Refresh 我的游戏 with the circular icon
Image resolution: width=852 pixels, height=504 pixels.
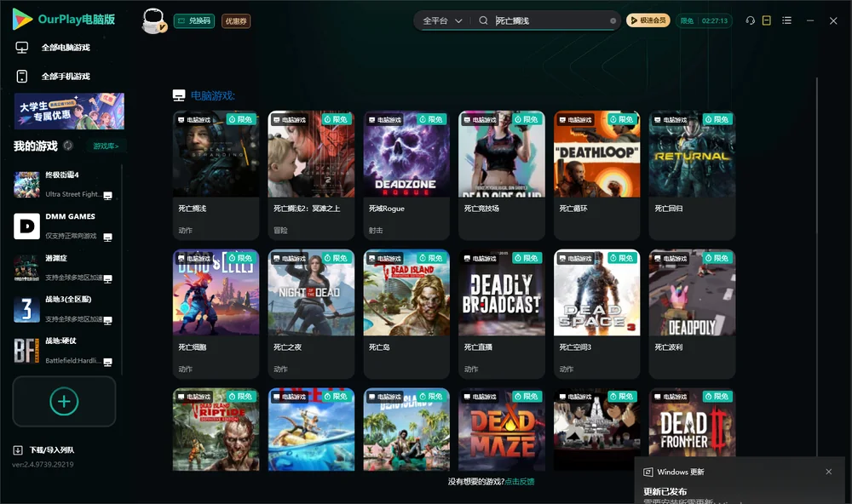(68, 146)
